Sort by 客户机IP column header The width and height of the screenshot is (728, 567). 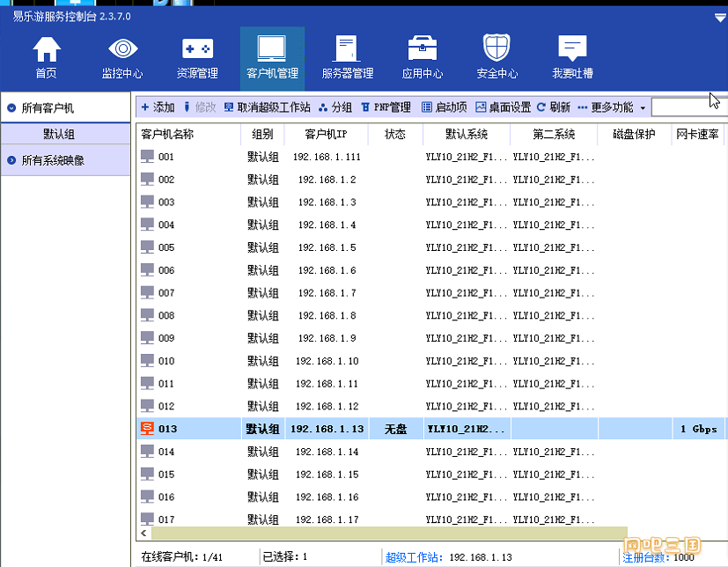coord(326,134)
